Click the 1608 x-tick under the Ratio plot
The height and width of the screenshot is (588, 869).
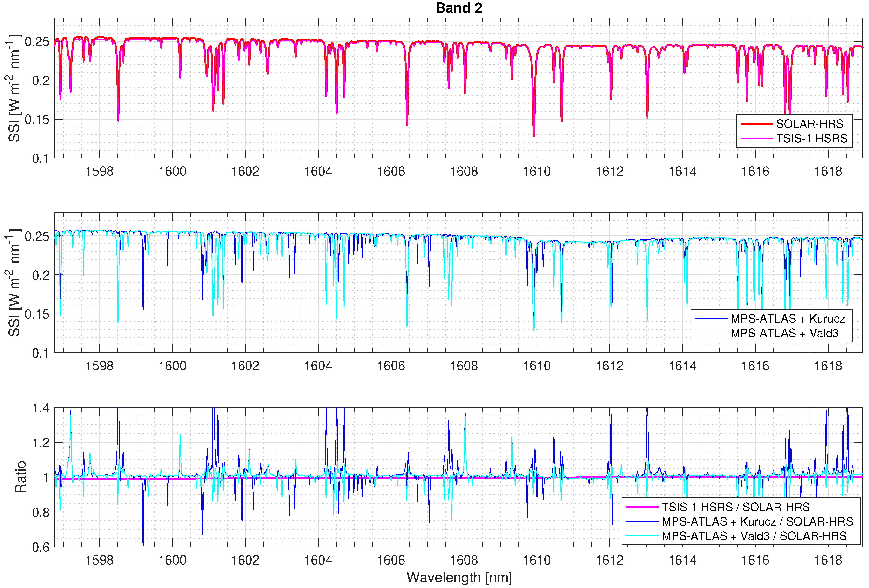[x=464, y=560]
